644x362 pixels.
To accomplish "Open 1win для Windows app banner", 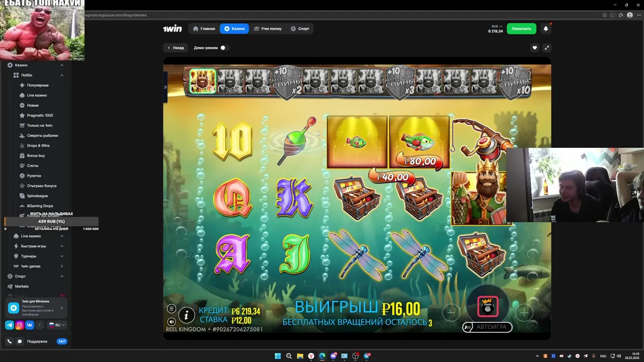I will [36, 308].
